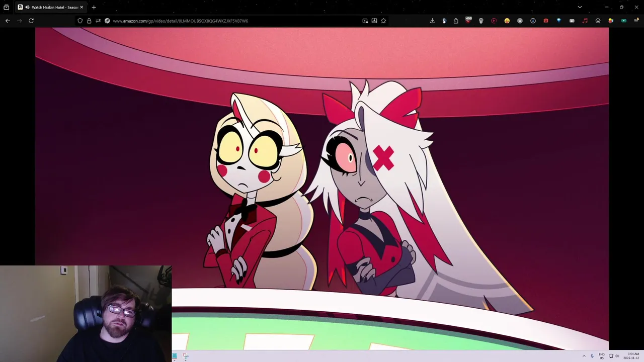Click the blue info circle extension icon

(533, 21)
